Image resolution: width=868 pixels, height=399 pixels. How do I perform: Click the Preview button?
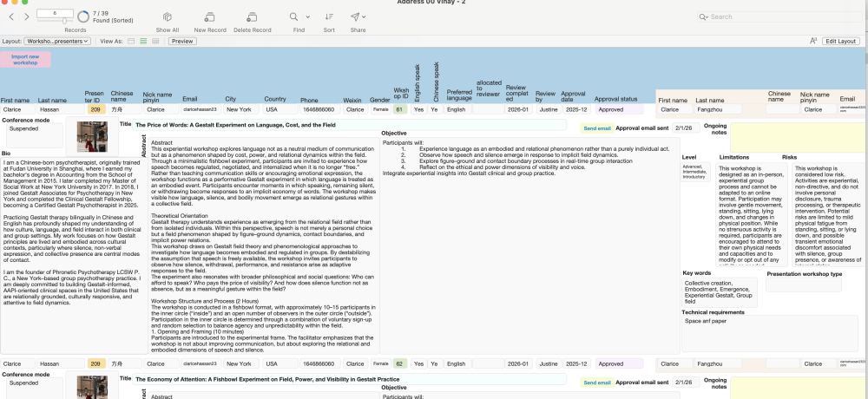(182, 41)
